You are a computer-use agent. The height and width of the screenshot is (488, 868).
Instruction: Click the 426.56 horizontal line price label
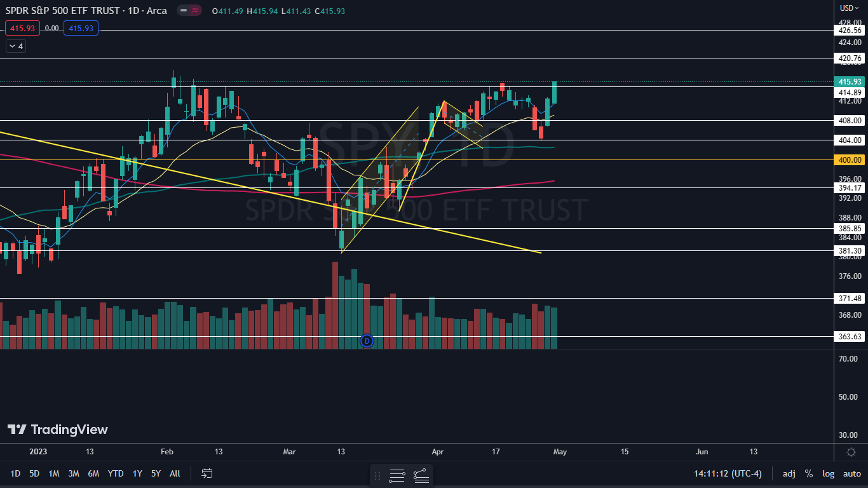pyautogui.click(x=850, y=30)
